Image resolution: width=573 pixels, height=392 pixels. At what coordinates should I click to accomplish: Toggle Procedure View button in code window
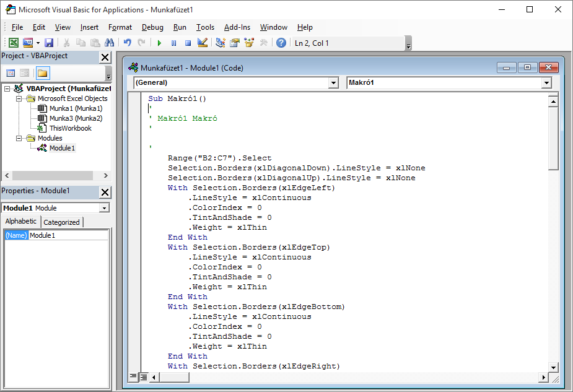[133, 377]
